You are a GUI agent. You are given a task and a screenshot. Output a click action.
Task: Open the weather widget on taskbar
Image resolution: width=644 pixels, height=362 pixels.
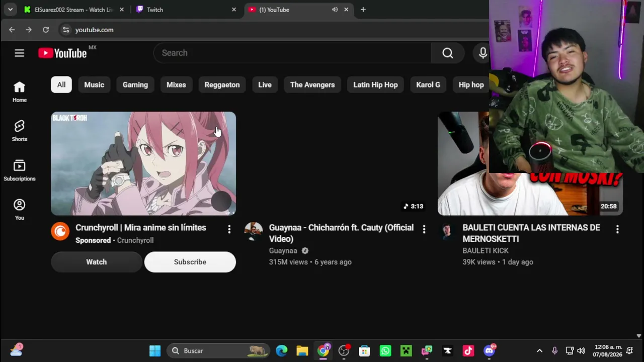click(x=16, y=350)
